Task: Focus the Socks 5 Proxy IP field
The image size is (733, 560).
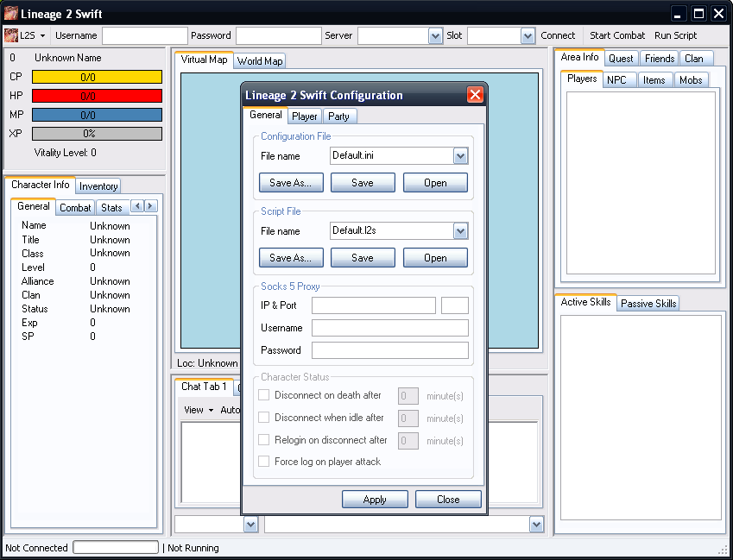Action: pyautogui.click(x=374, y=305)
